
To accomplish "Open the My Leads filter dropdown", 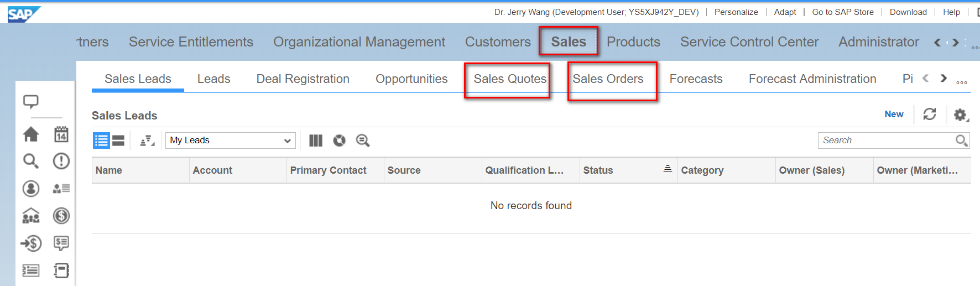I will [231, 141].
